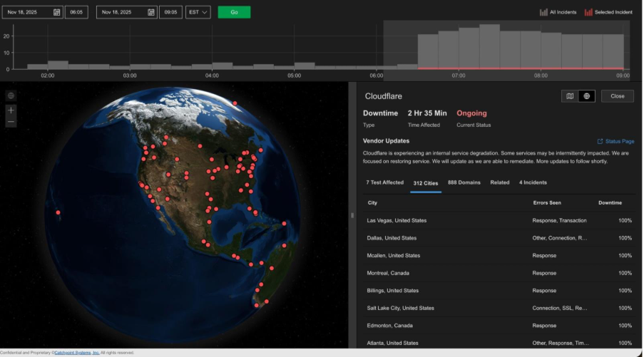This screenshot has width=644, height=357.
Task: Click the red marker in the Pacific Ocean
Action: [x=58, y=212]
